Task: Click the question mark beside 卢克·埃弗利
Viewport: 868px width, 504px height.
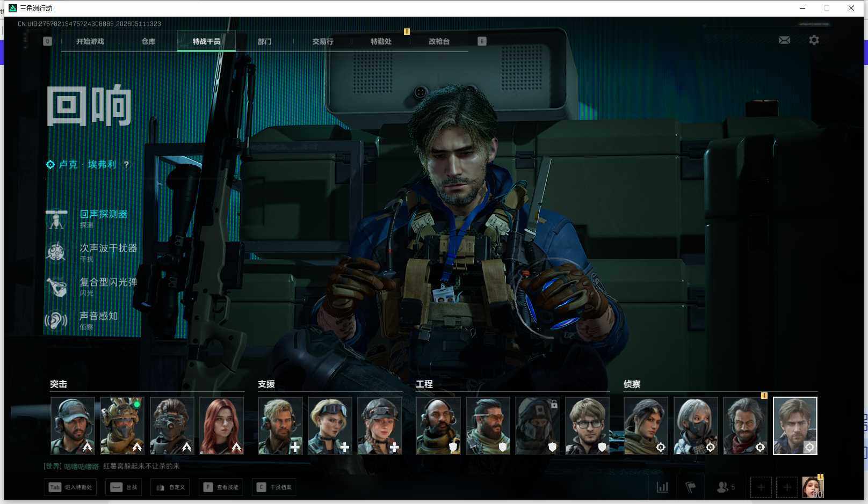Action: [126, 165]
